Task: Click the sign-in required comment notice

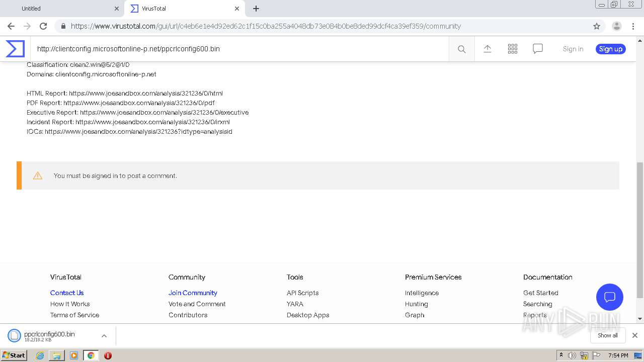Action: (318, 175)
